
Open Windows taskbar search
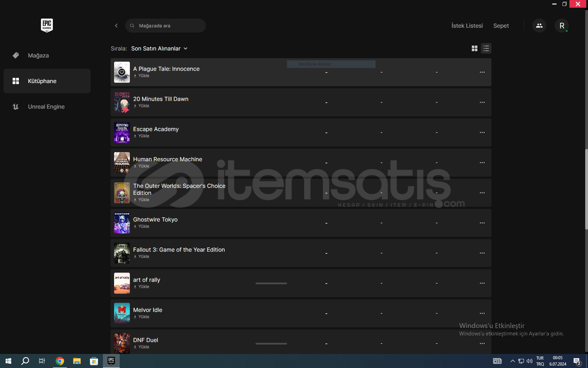(25, 361)
